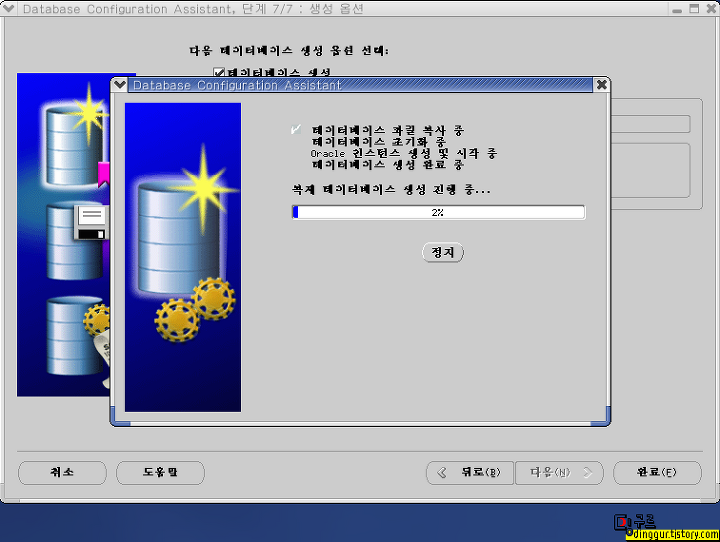Select the text Oracle 인스턴스 생성 및 시작 중
Image resolution: width=720 pixels, height=542 pixels.
pyautogui.click(x=404, y=153)
